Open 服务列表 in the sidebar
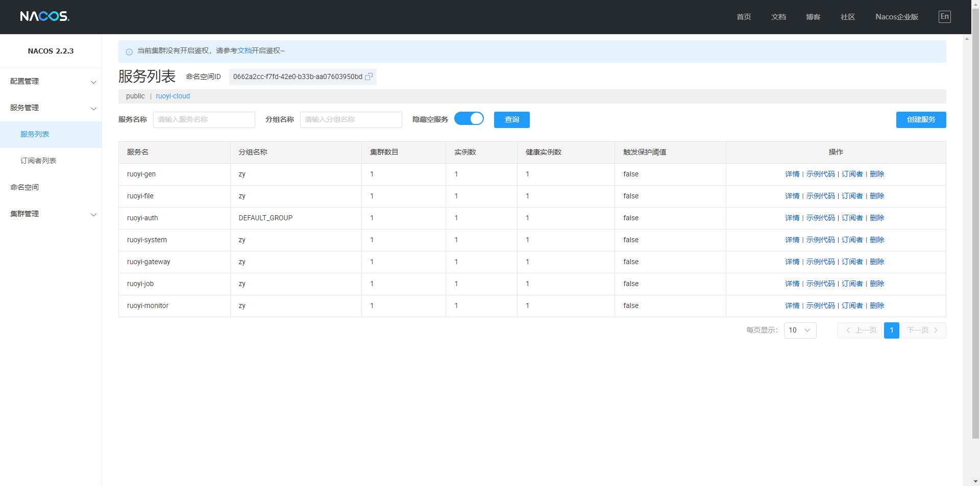Viewport: 980px width, 486px height. (51, 135)
